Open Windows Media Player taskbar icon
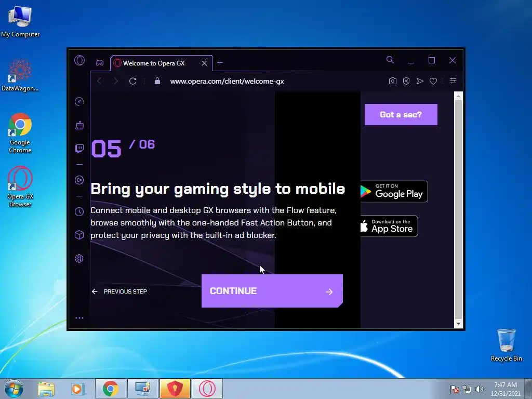This screenshot has width=532, height=399. pyautogui.click(x=77, y=389)
